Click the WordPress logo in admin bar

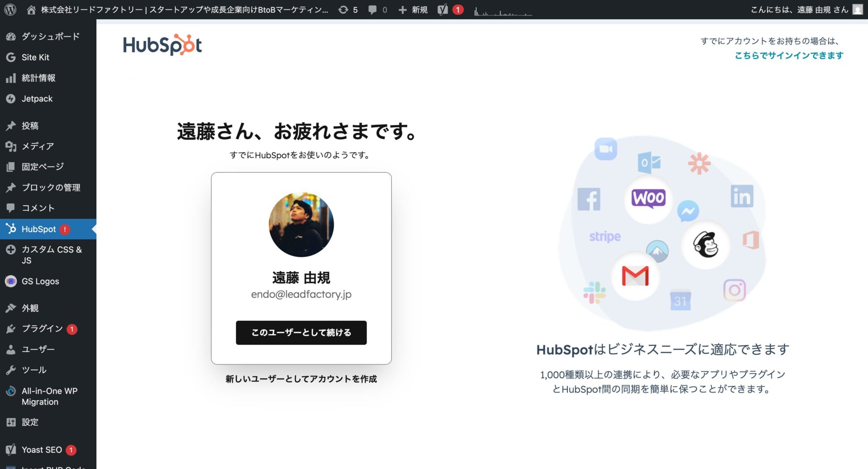(x=10, y=9)
